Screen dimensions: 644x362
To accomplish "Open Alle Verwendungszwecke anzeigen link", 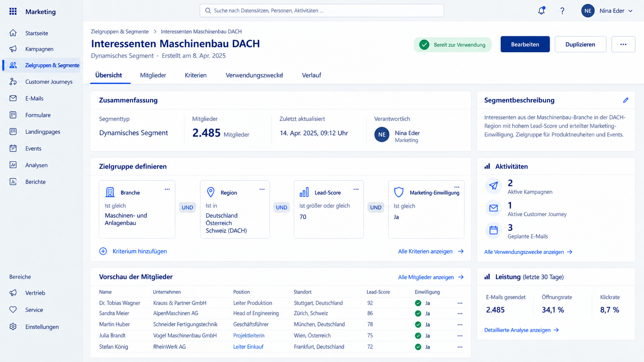I will tap(528, 252).
